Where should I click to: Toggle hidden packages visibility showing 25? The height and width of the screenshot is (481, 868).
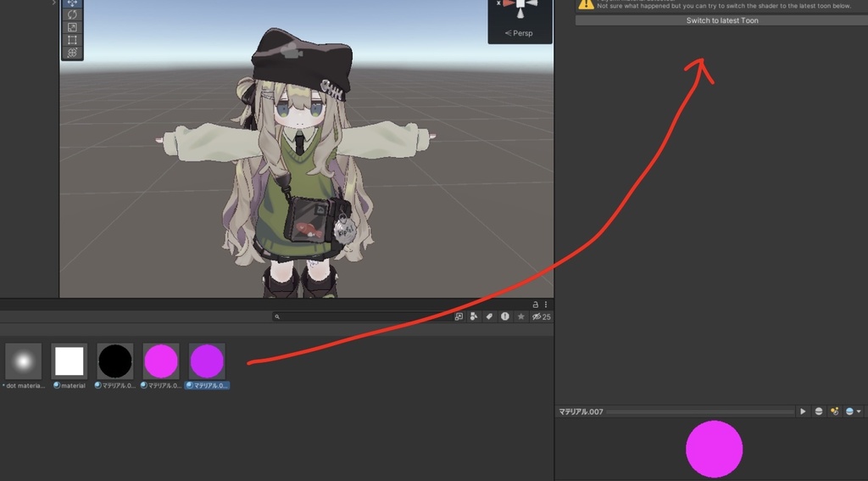coord(542,316)
